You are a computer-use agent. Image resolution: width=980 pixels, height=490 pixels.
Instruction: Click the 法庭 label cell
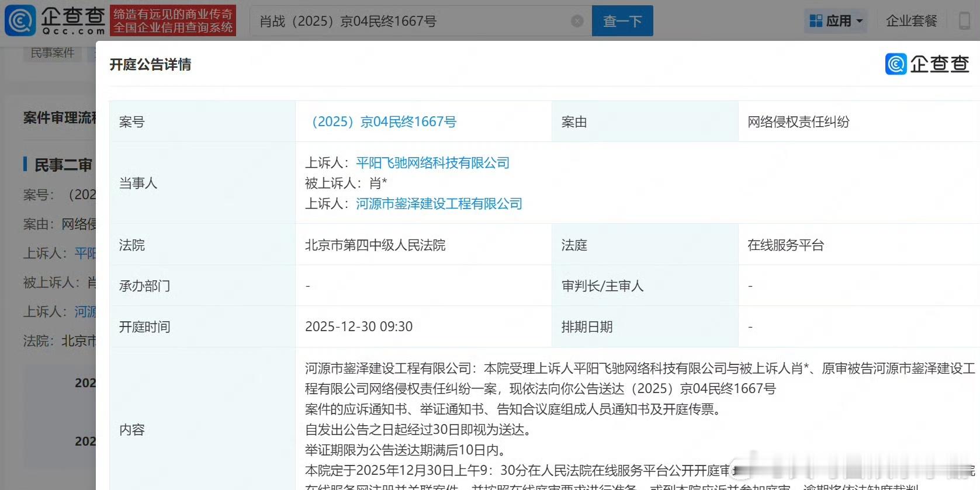[x=645, y=245]
